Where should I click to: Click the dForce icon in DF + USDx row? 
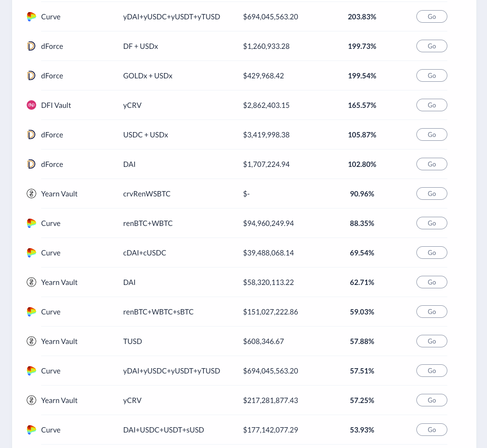tap(31, 46)
